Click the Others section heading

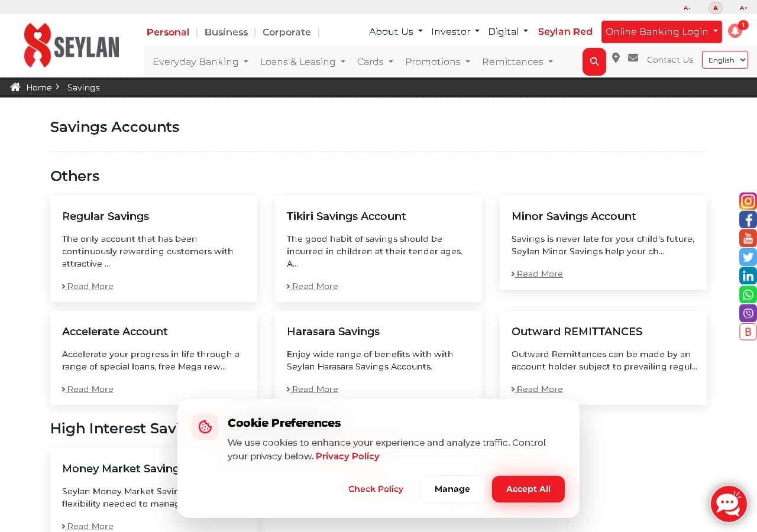[x=75, y=176]
